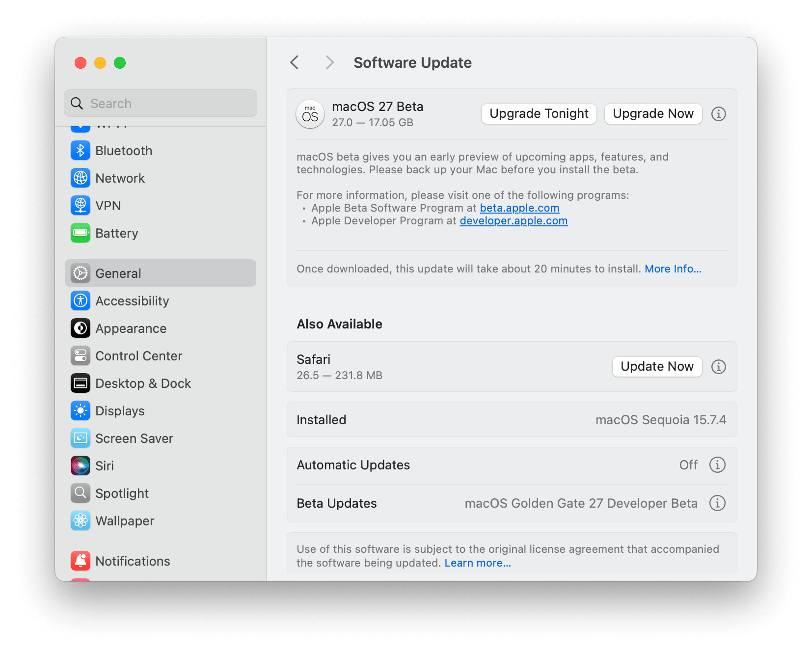
Task: Switch to Appearance settings
Action: 131,328
